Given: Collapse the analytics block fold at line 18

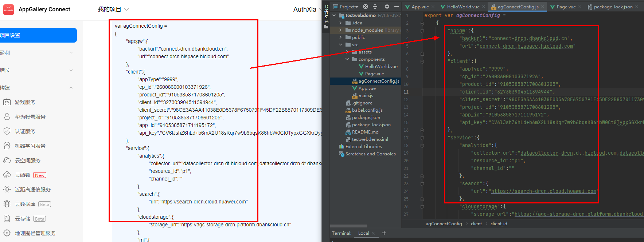Looking at the screenshot, I should [422, 145].
